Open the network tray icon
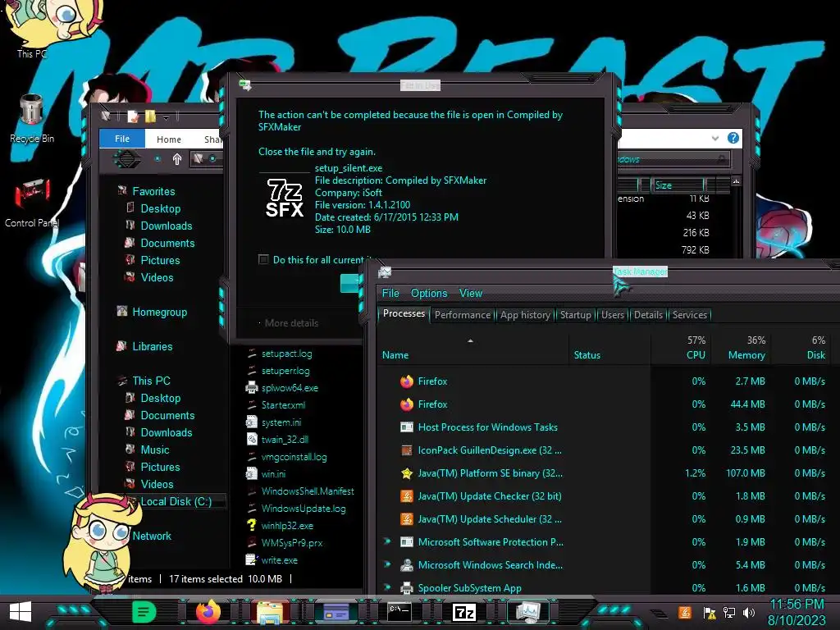 [x=728, y=613]
